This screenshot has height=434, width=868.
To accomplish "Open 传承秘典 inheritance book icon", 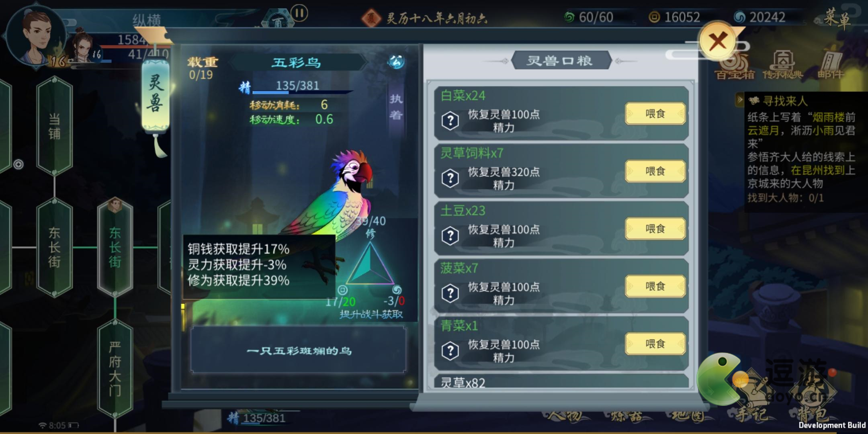I will 783,65.
